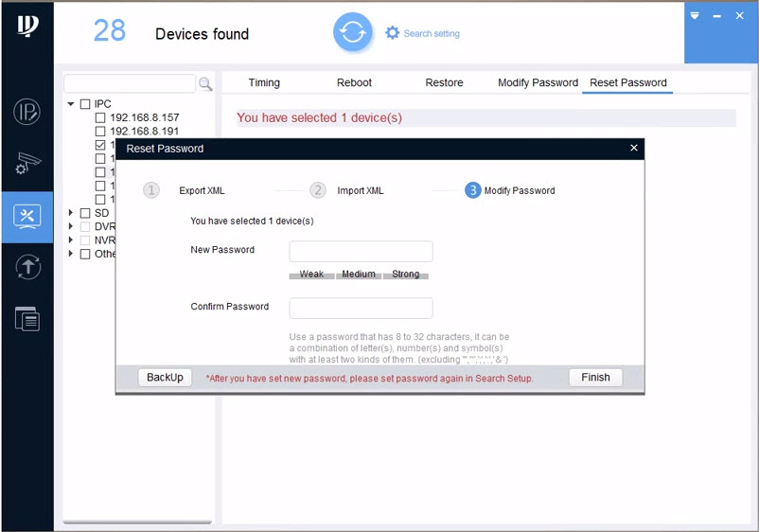Expand the SD tree node
The image size is (759, 532).
[x=71, y=213]
